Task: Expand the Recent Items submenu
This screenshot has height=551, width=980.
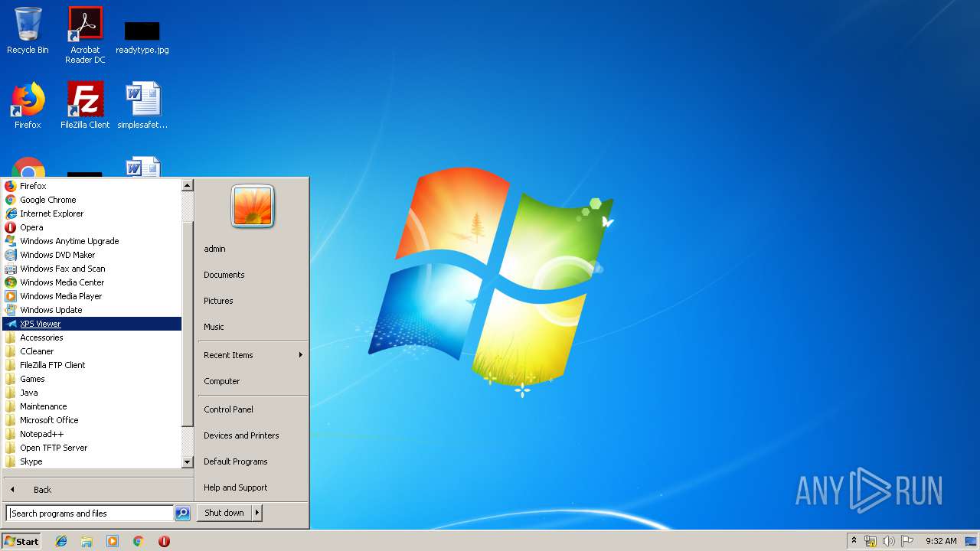Action: [253, 355]
